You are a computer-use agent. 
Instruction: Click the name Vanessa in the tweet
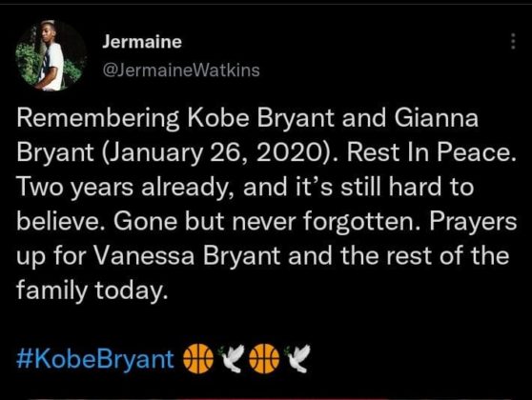(144, 256)
